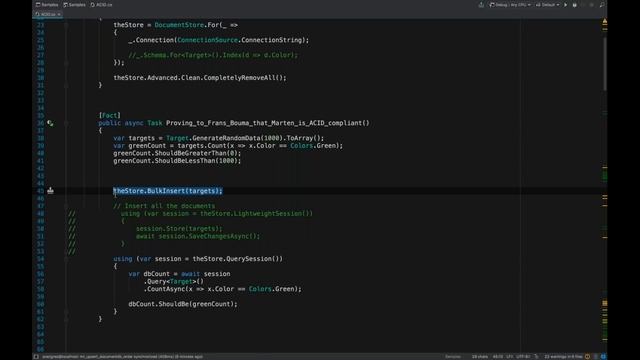Click the Debug bug icon

tap(575, 5)
